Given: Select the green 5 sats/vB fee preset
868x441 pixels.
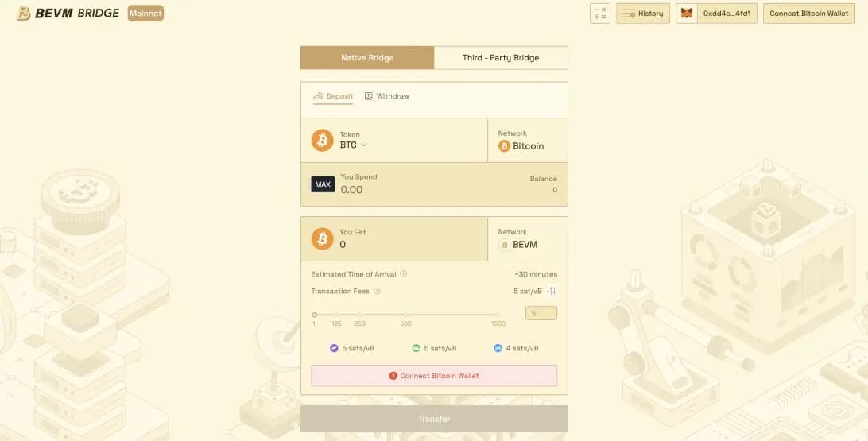Looking at the screenshot, I should pyautogui.click(x=435, y=348).
